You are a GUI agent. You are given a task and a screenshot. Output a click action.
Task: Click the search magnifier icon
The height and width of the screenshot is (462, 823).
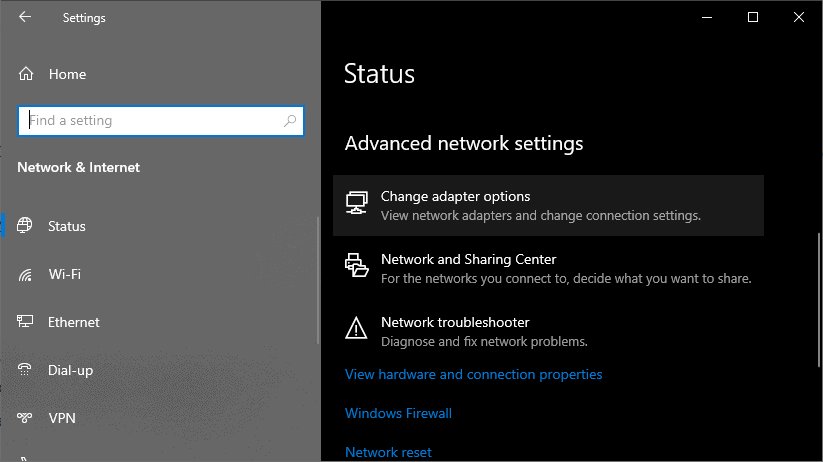290,121
